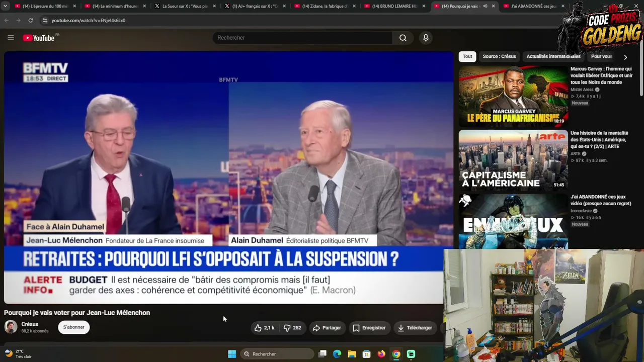Viewport: 644px width, 362px height.
Task: View site information icon in address bar
Action: (45, 21)
